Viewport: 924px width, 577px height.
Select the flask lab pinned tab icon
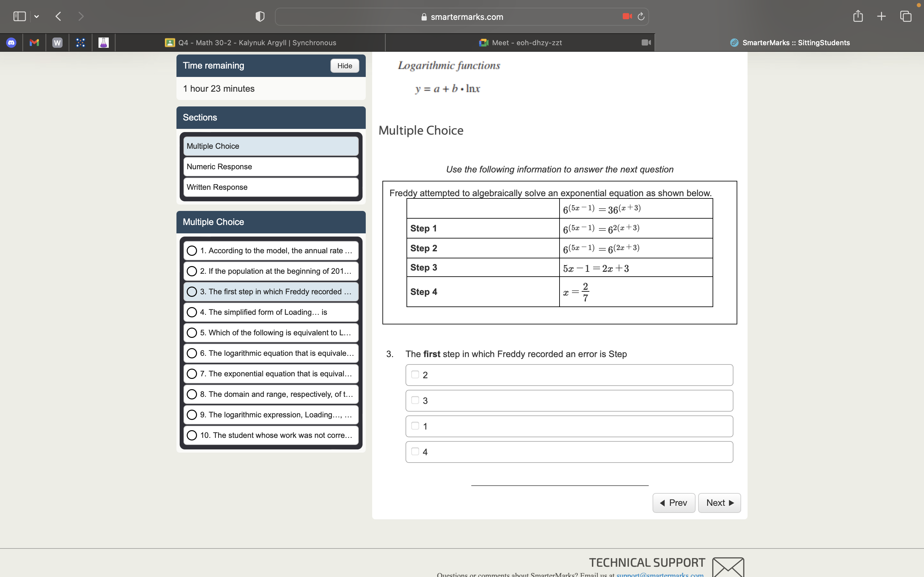[x=103, y=42]
